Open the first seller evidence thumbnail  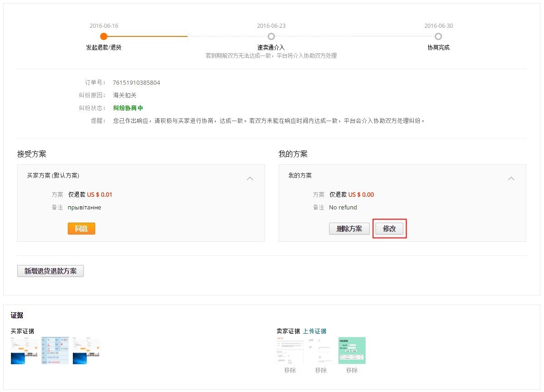290,350
